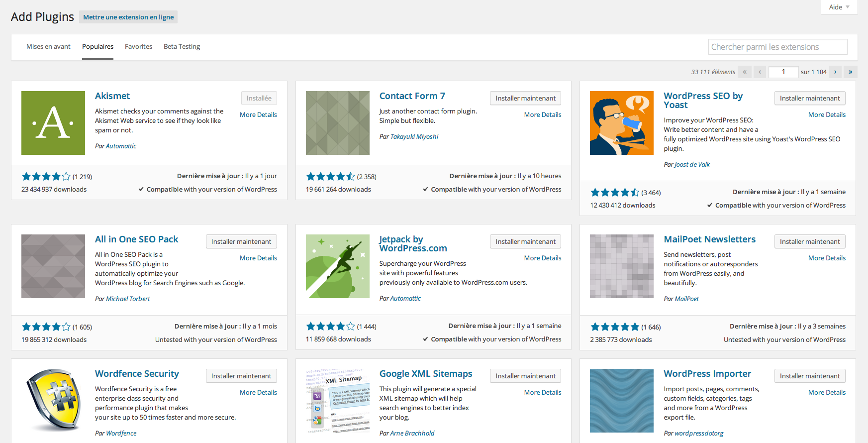Click the Akismet plugin icon
The width and height of the screenshot is (868, 443).
click(53, 123)
